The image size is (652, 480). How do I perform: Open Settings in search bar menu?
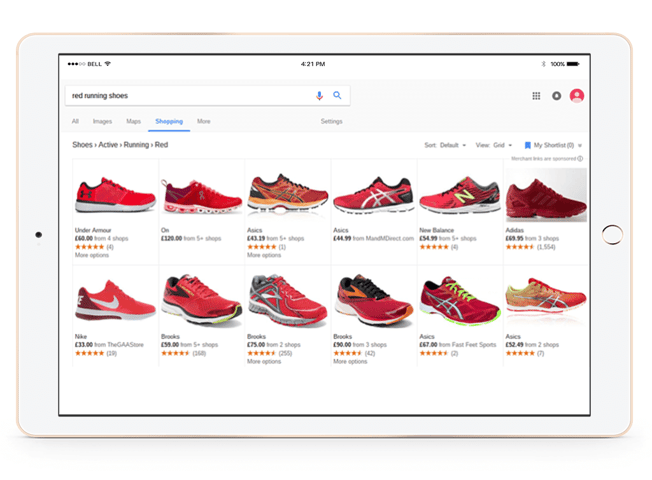331,121
